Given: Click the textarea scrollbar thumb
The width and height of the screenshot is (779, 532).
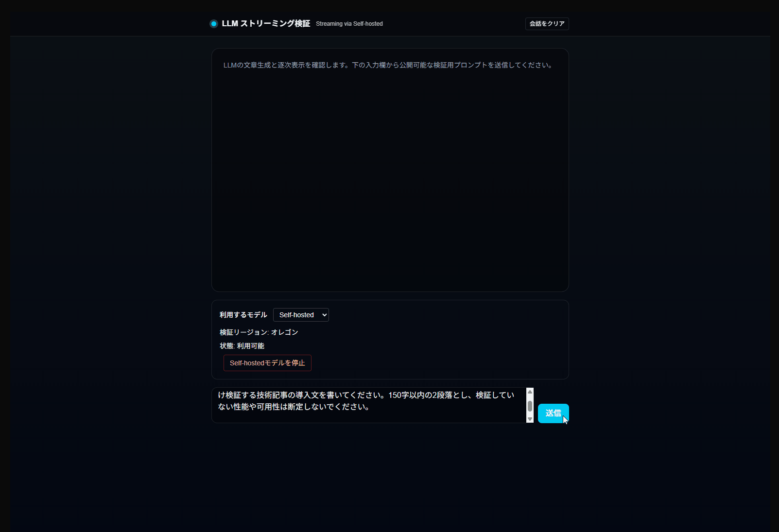Looking at the screenshot, I should point(530,406).
